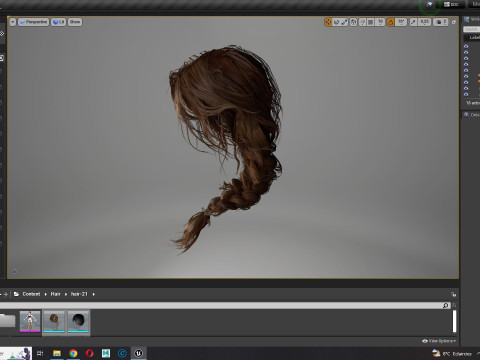Click the Content Browser vertical scrollbar
This screenshot has width=480, height=360.
point(454,321)
